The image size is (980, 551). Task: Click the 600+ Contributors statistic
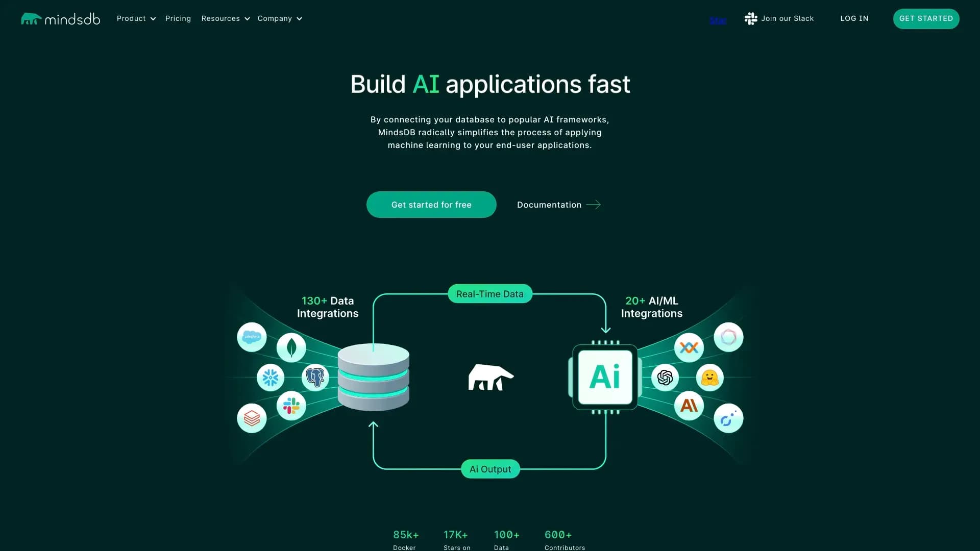click(565, 540)
